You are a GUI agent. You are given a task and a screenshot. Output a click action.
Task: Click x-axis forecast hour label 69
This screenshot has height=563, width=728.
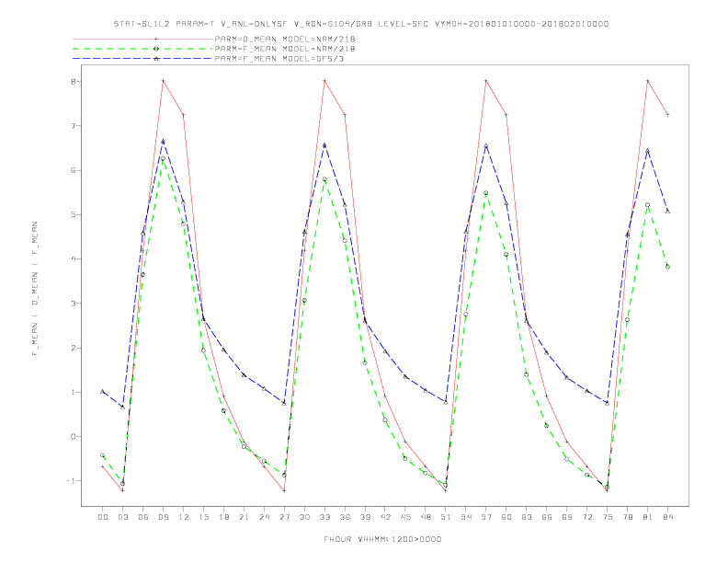[567, 517]
